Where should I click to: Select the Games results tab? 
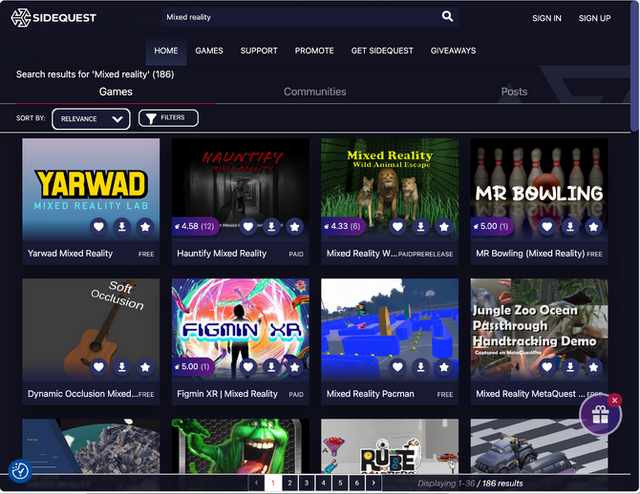116,91
